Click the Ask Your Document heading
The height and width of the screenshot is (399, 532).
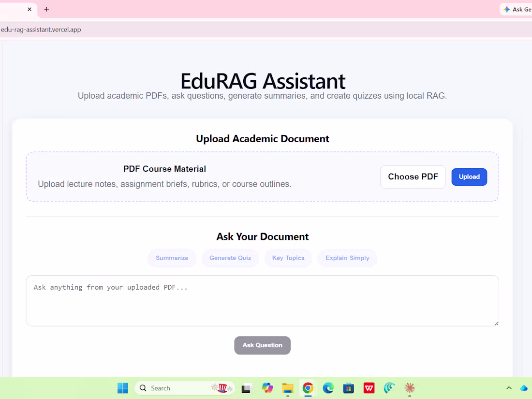coord(263,236)
